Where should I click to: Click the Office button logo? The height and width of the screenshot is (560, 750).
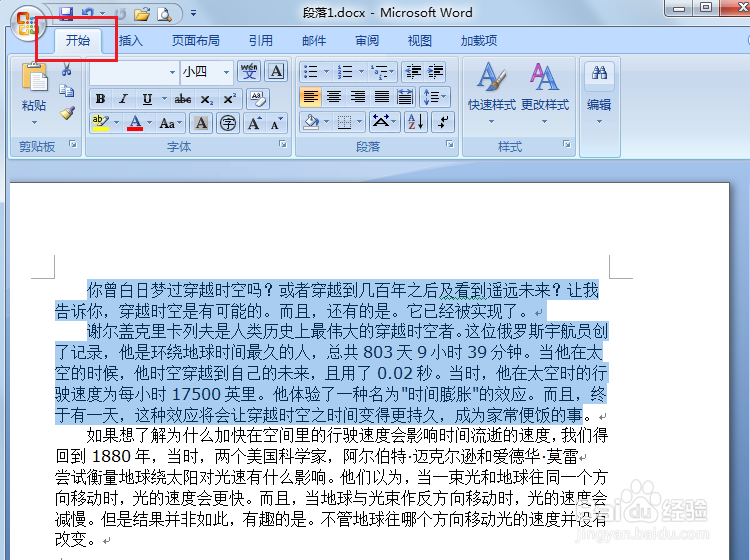click(x=26, y=23)
